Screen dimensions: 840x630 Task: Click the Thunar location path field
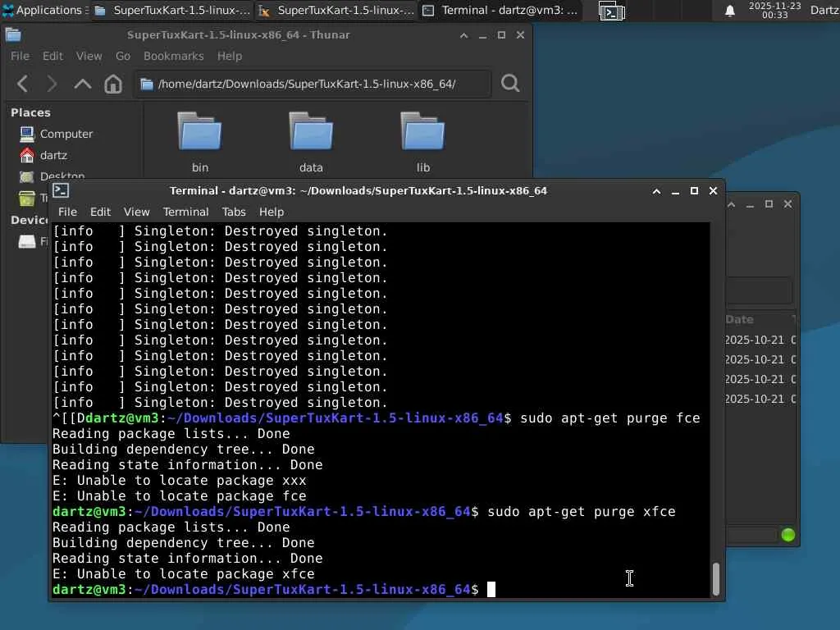312,84
